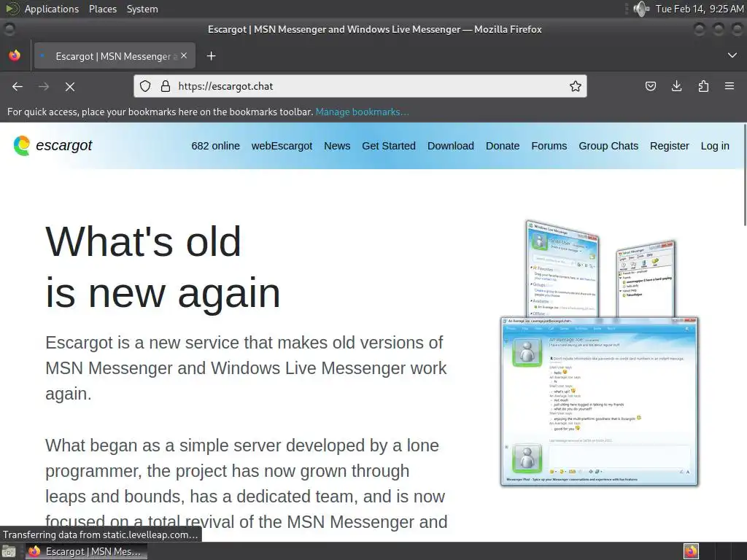
Task: Click the Register link
Action: [670, 146]
